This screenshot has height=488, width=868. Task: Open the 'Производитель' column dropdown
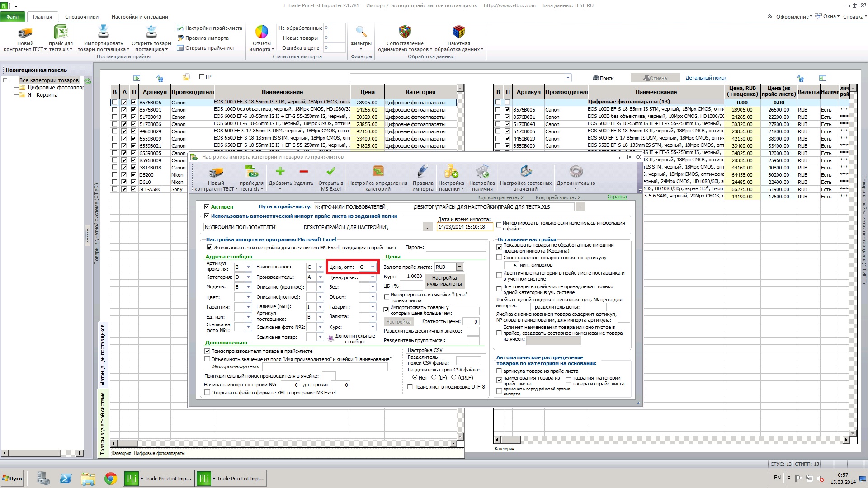pos(320,277)
